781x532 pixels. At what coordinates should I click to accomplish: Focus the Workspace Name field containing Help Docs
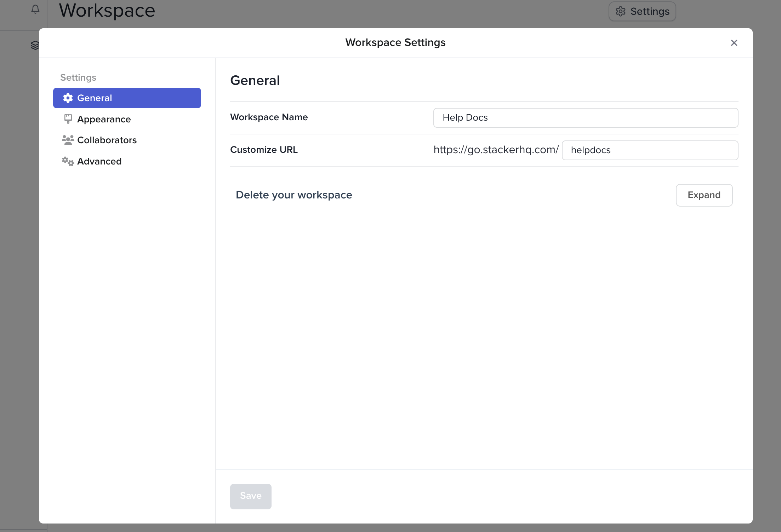click(585, 118)
